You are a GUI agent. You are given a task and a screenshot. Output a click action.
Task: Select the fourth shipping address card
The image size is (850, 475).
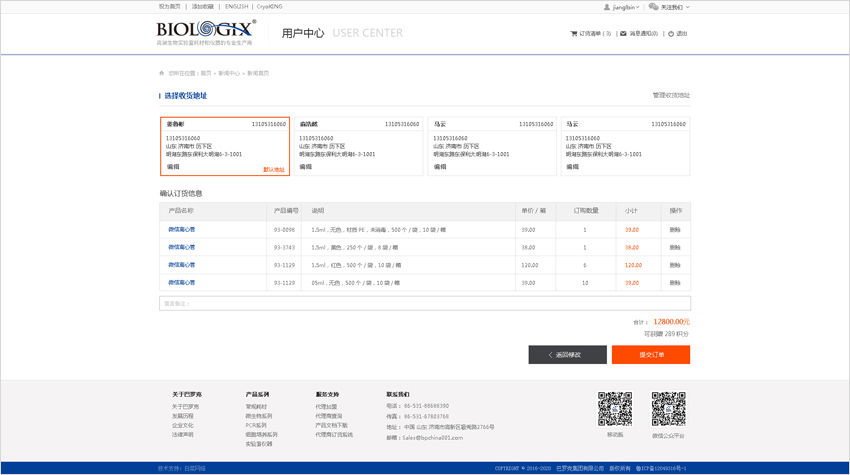tap(625, 146)
